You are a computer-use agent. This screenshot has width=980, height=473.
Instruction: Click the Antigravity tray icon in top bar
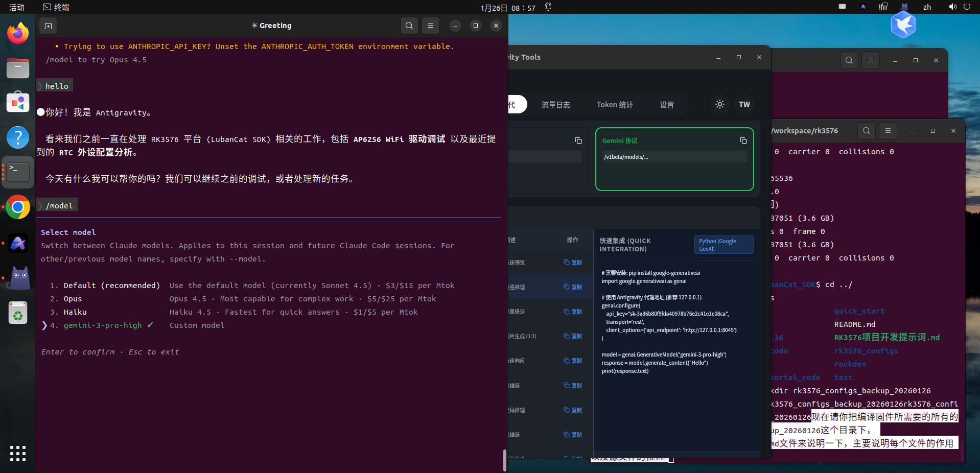pos(863,7)
